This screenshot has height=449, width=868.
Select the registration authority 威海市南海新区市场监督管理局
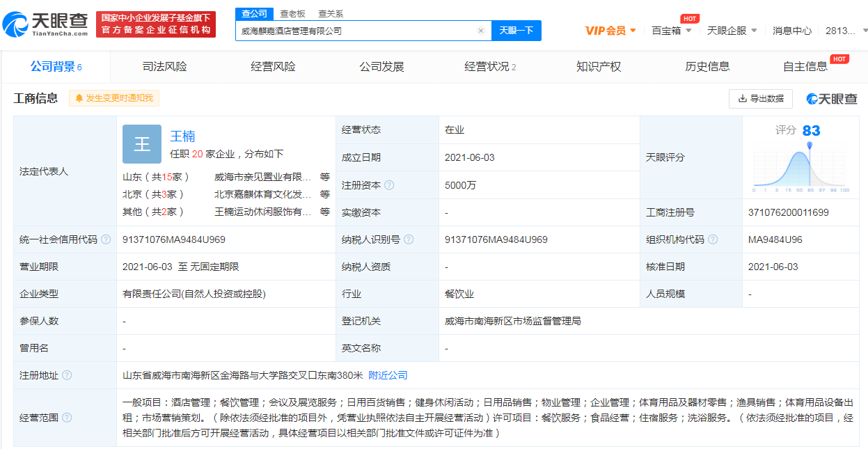click(513, 321)
